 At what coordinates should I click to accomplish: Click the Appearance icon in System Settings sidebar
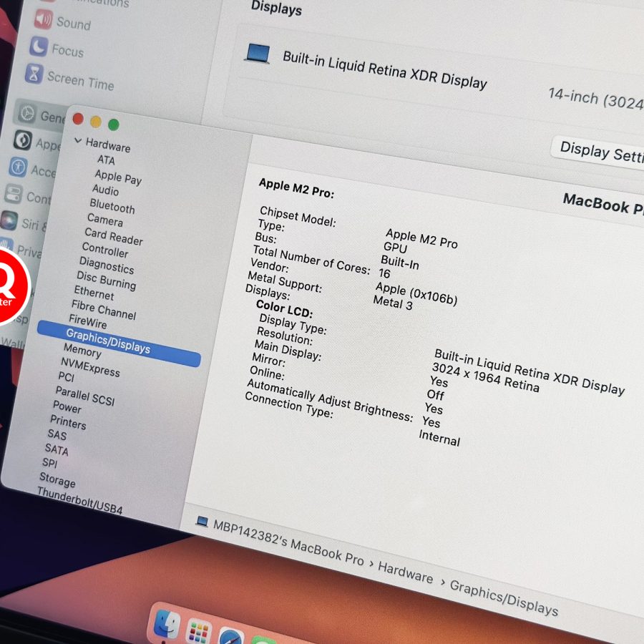pyautogui.click(x=23, y=140)
